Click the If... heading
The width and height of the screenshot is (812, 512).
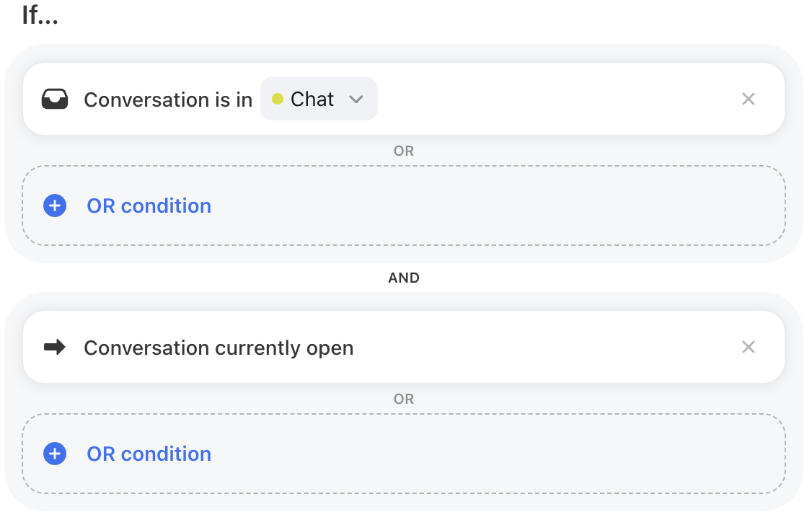40,14
